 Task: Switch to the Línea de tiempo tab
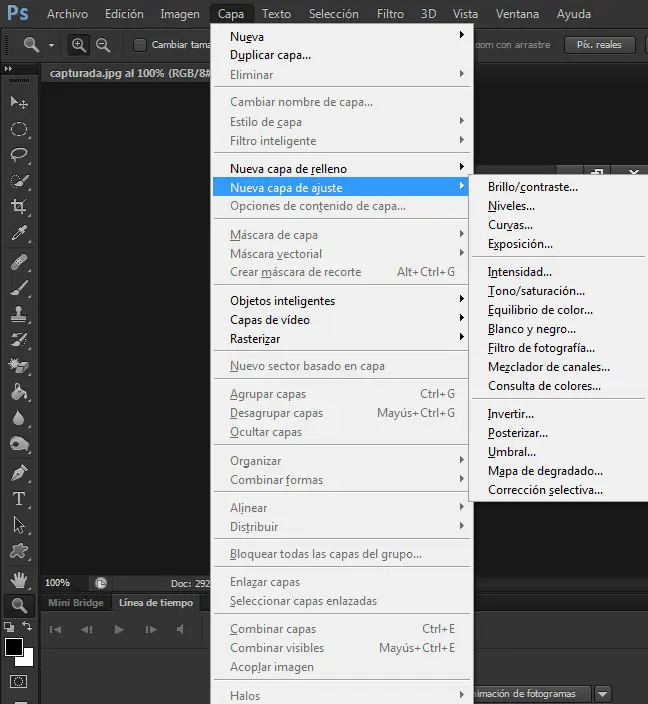[156, 603]
